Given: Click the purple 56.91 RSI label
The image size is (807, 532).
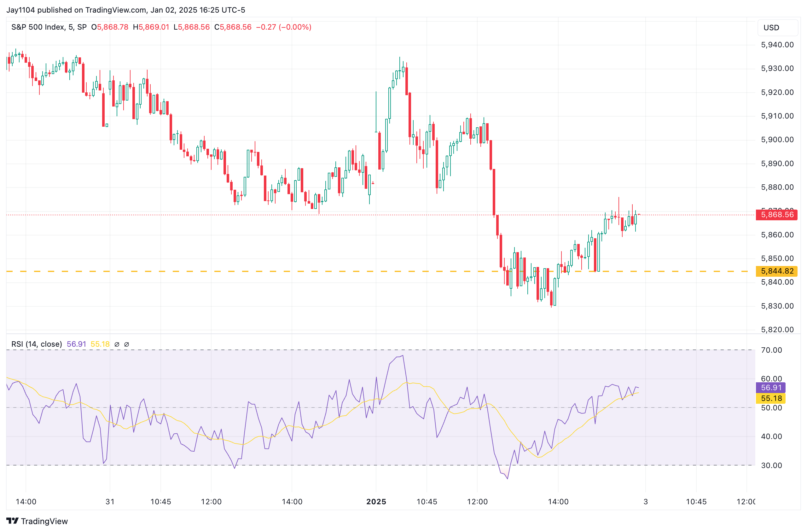Looking at the screenshot, I should (x=771, y=387).
